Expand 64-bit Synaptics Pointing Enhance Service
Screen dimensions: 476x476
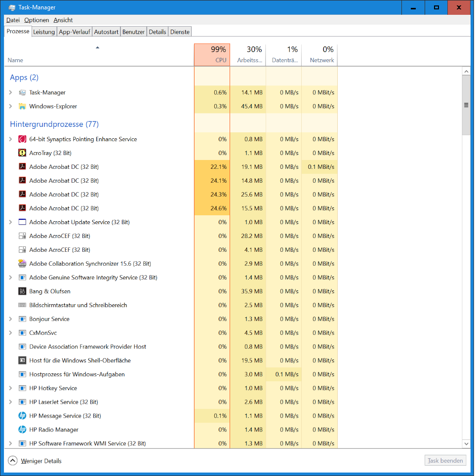pyautogui.click(x=11, y=139)
